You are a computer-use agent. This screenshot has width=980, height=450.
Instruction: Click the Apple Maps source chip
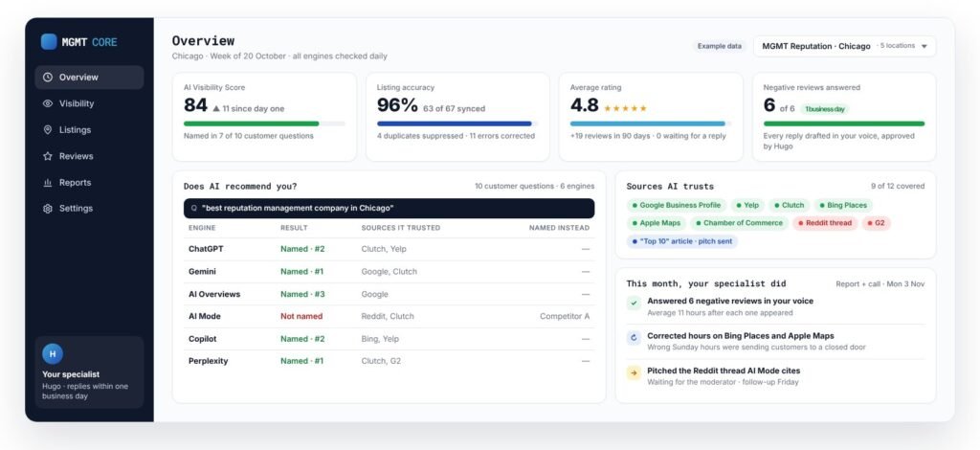pyautogui.click(x=657, y=223)
